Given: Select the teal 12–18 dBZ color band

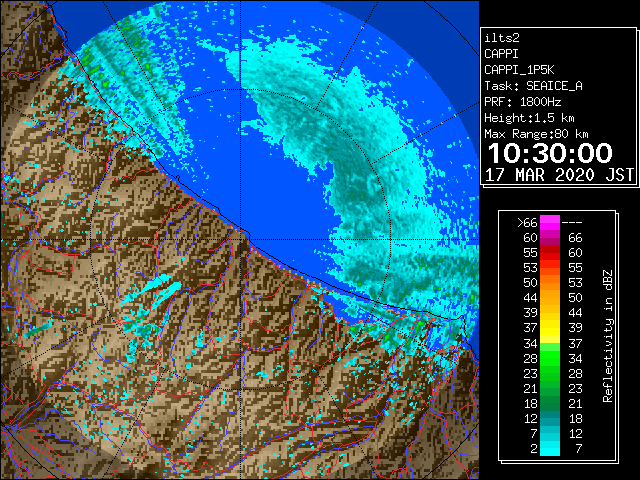Looking at the screenshot, I should (x=550, y=418).
